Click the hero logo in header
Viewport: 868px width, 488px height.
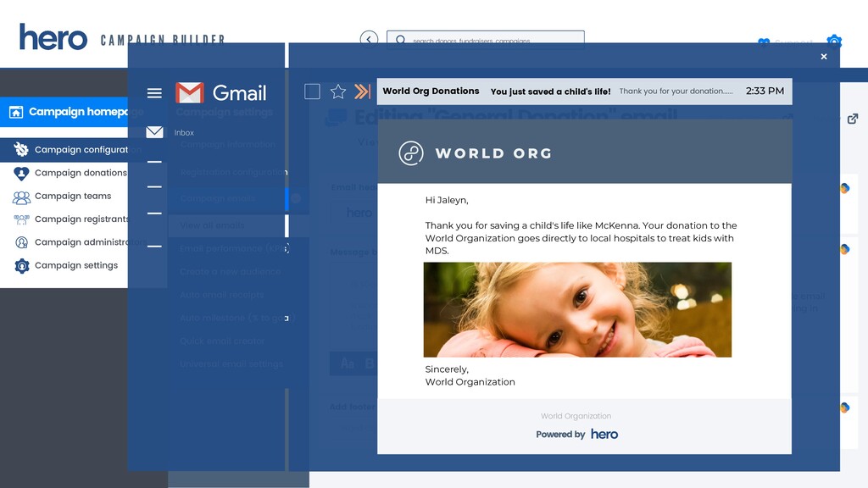(53, 37)
